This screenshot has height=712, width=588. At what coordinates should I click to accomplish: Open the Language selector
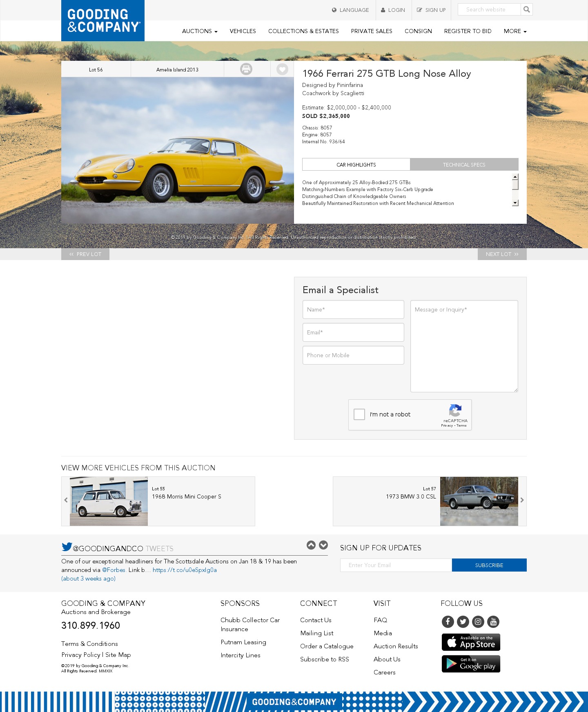click(350, 10)
